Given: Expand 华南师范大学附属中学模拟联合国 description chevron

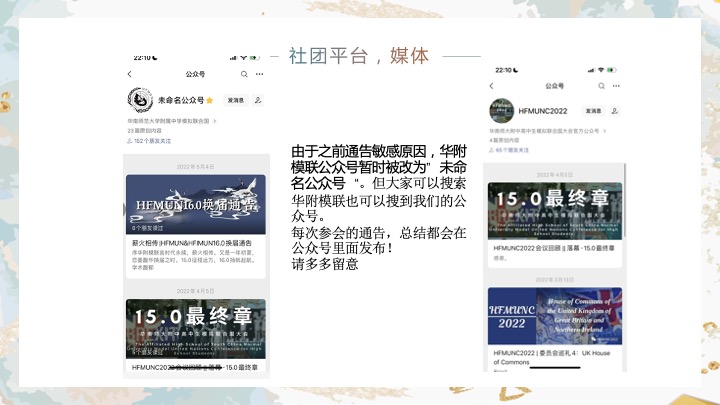Looking at the screenshot, I should [215, 121].
